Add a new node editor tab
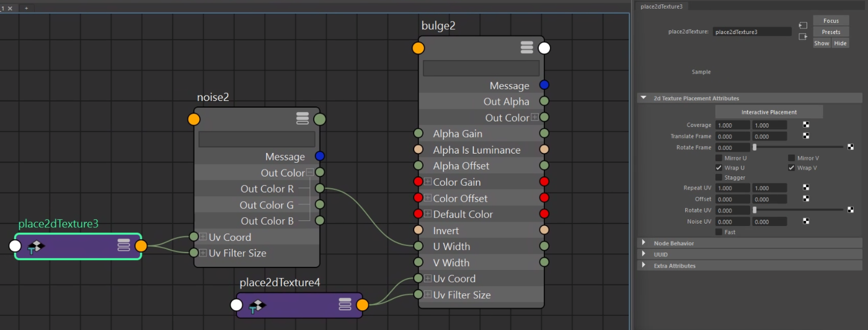Viewport: 868px width, 330px height. pos(26,8)
